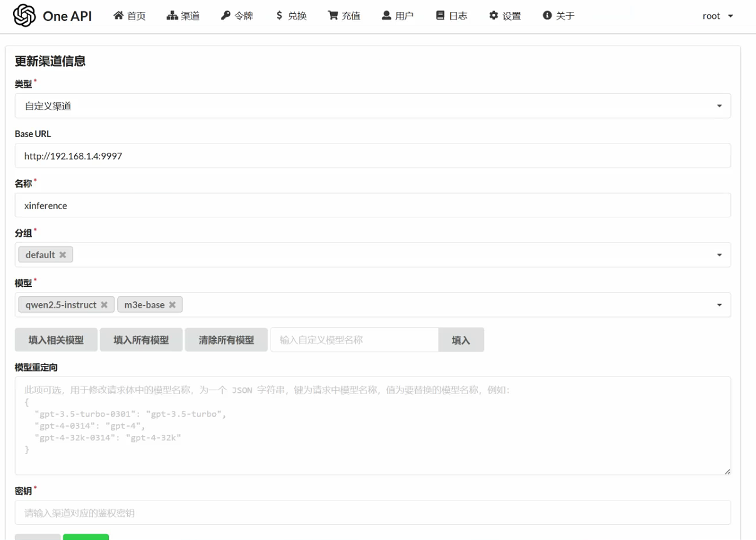This screenshot has height=540, width=756.
Task: Open the 充值 top-up page
Action: pos(344,16)
